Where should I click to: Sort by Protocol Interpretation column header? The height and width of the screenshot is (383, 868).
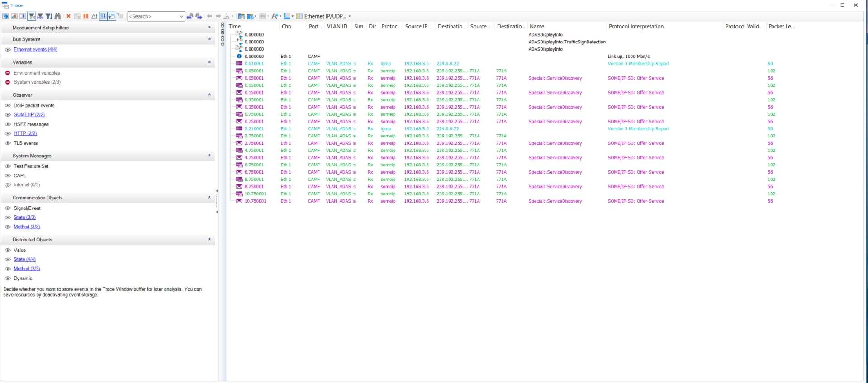pyautogui.click(x=636, y=27)
